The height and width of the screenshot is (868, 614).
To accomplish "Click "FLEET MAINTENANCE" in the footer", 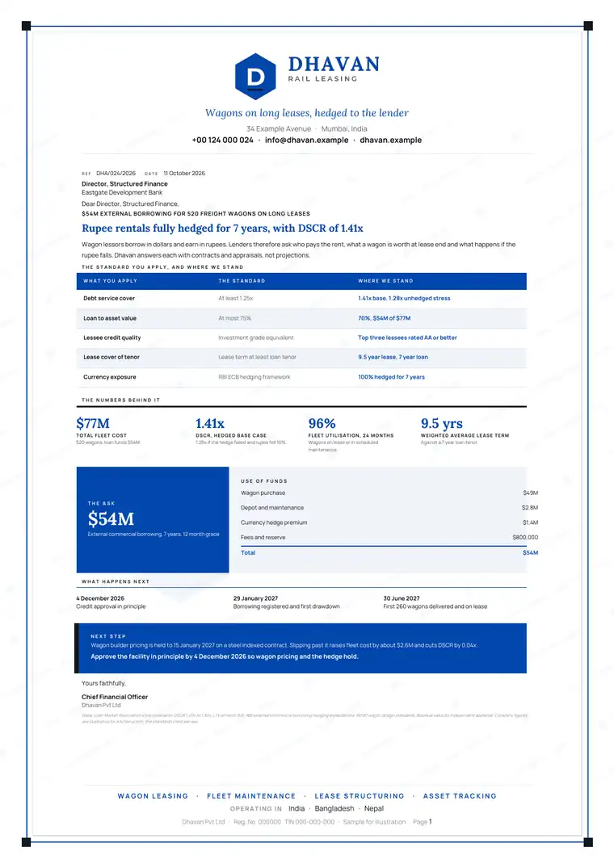I will tap(251, 796).
